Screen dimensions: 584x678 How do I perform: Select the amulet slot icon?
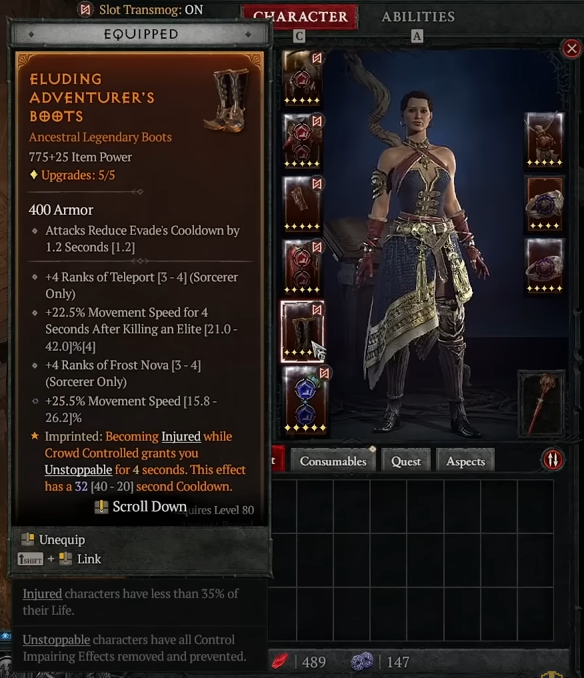coord(544,140)
